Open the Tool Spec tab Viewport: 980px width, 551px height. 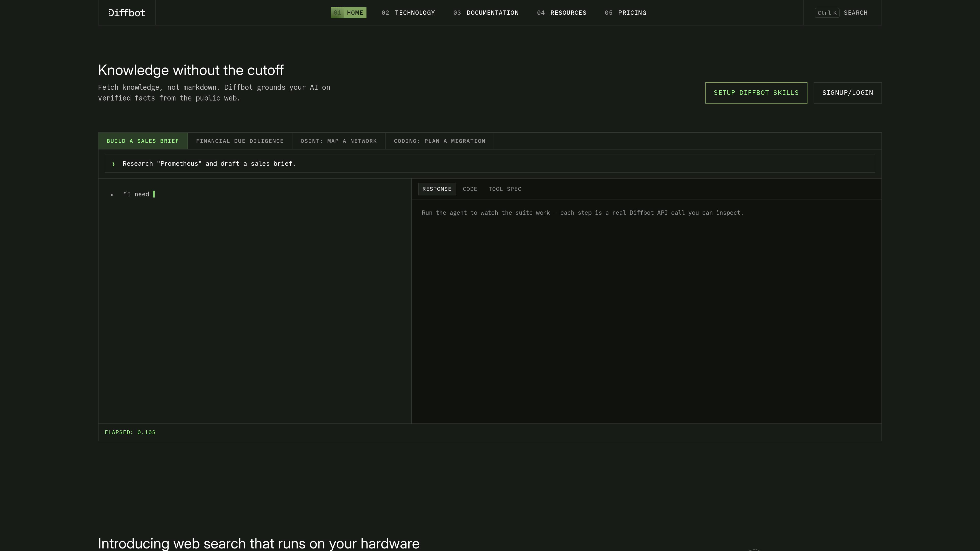point(505,189)
